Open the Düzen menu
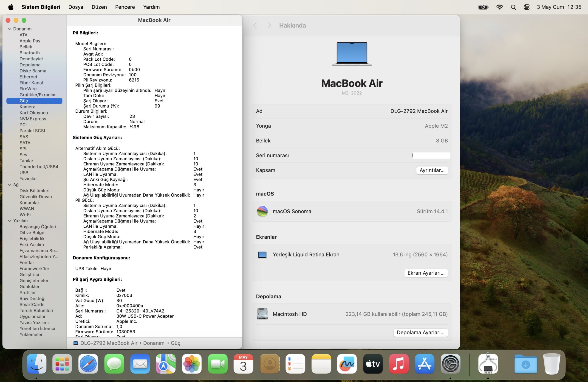Viewport: 588px width, 382px height. pos(99,7)
